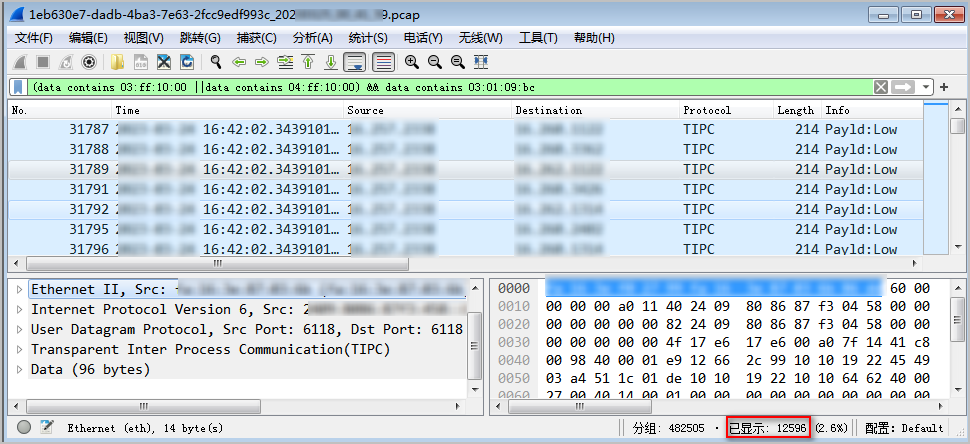Close this capture file
This screenshot has width=970, height=444.
click(163, 62)
